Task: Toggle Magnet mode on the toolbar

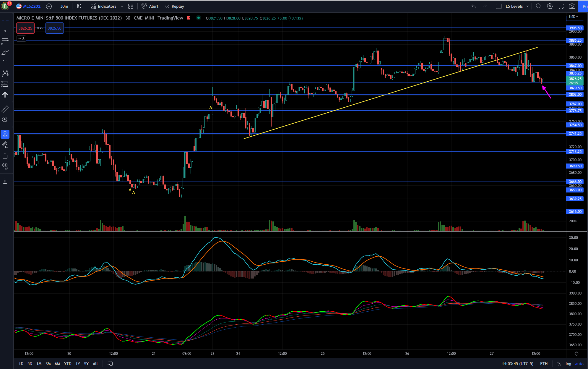Action: [x=5, y=134]
